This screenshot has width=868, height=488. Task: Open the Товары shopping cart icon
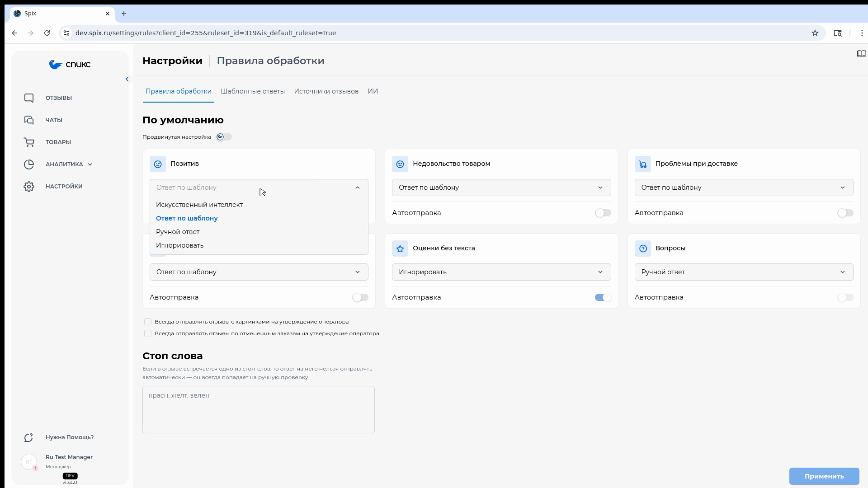(x=29, y=142)
